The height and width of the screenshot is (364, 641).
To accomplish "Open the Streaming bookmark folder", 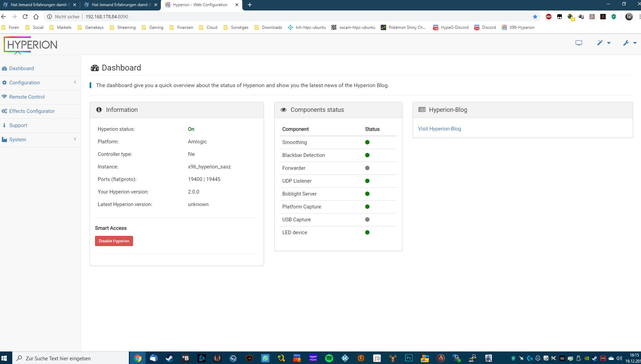I will point(123,27).
